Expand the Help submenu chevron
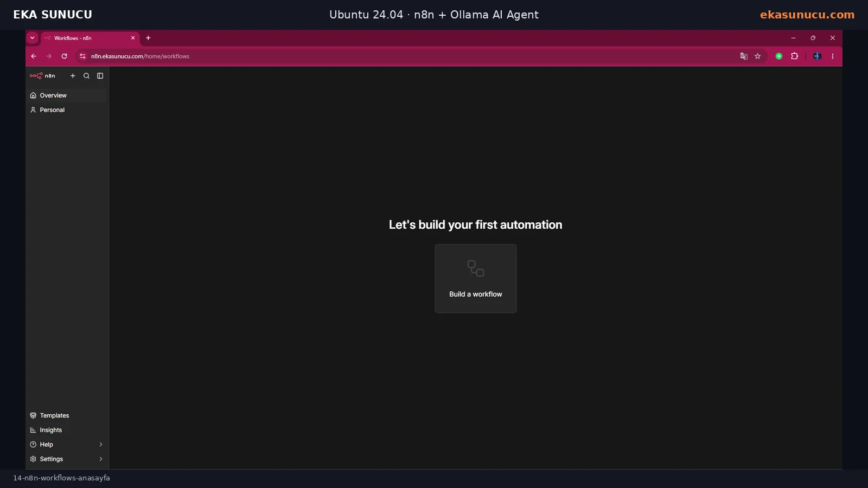Viewport: 868px width, 488px height. coord(101,445)
